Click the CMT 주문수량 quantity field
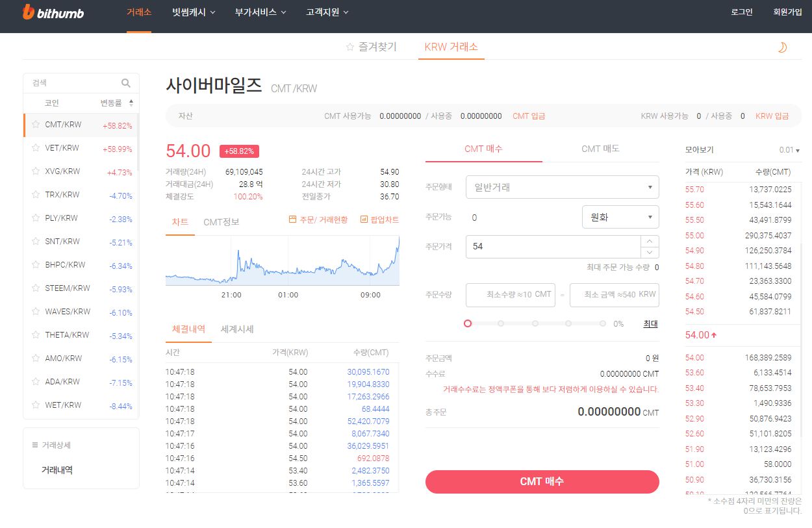 pos(511,295)
